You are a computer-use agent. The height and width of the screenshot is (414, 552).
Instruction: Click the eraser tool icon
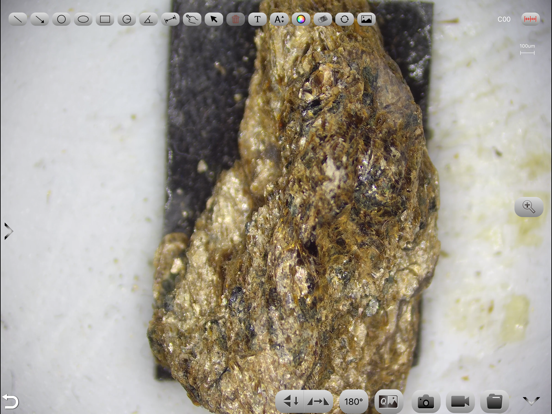pos(323,19)
